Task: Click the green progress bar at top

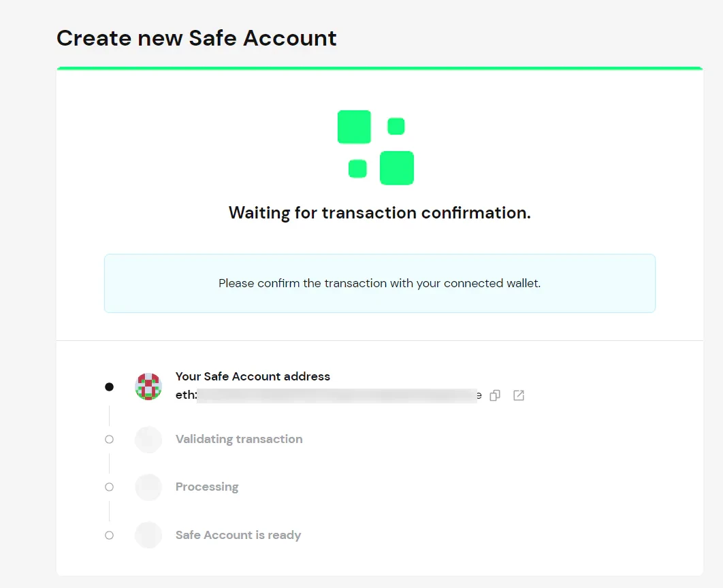Action: [x=379, y=68]
